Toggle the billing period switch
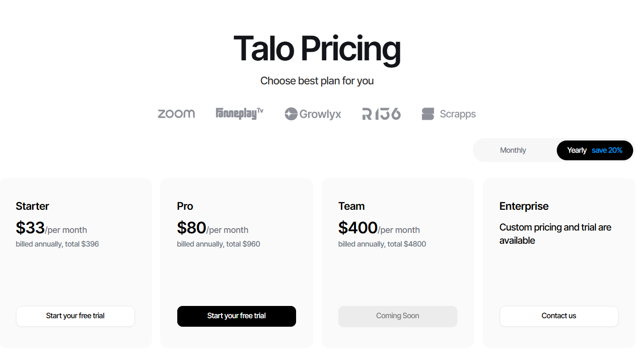The height and width of the screenshot is (363, 644). (x=553, y=150)
